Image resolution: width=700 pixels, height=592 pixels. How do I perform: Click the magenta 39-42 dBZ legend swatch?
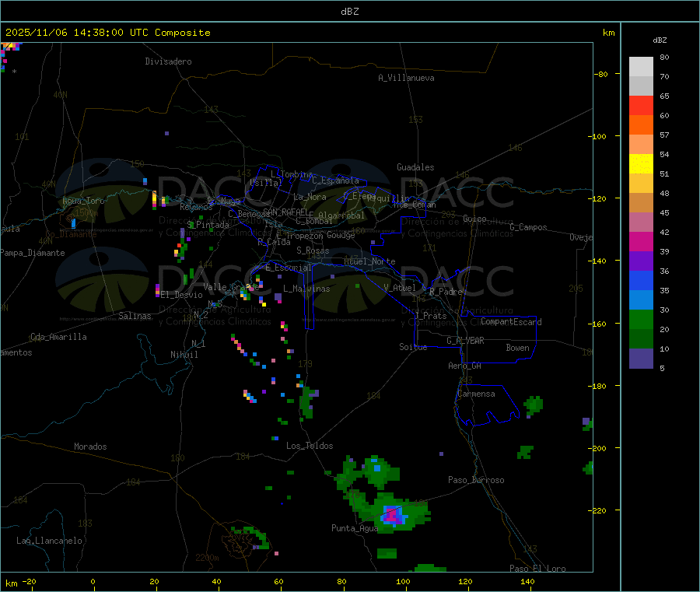click(641, 241)
